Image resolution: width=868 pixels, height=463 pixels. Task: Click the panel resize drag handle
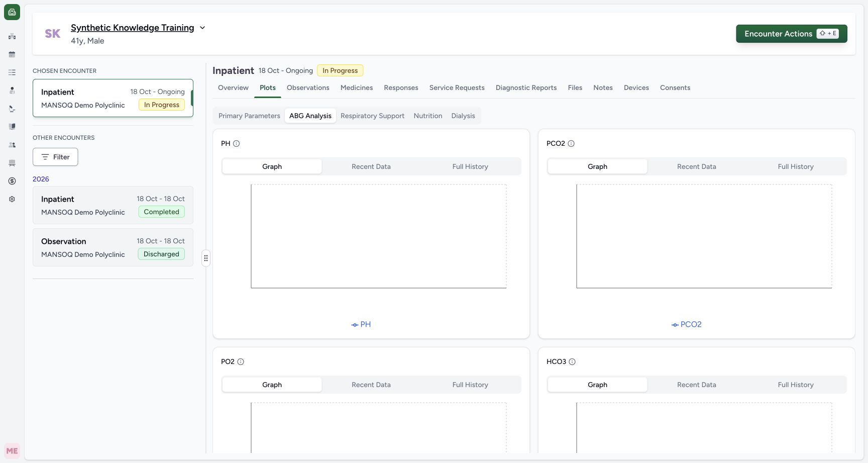click(x=206, y=258)
